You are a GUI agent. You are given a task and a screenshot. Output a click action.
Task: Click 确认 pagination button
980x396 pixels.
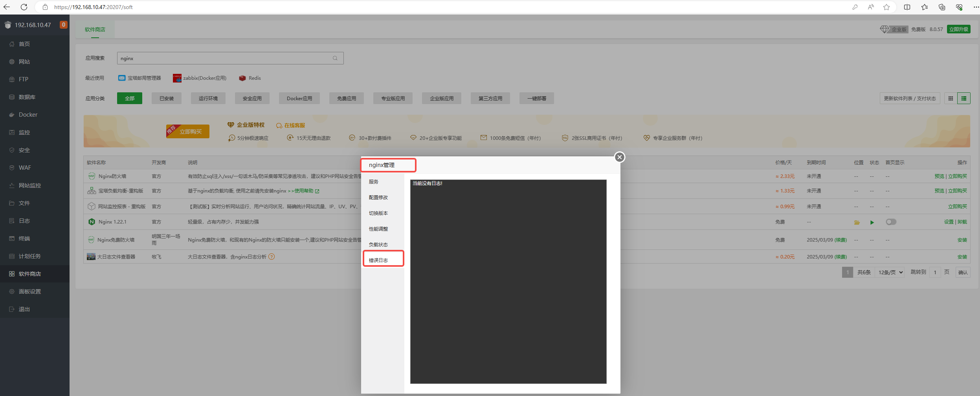tap(963, 272)
